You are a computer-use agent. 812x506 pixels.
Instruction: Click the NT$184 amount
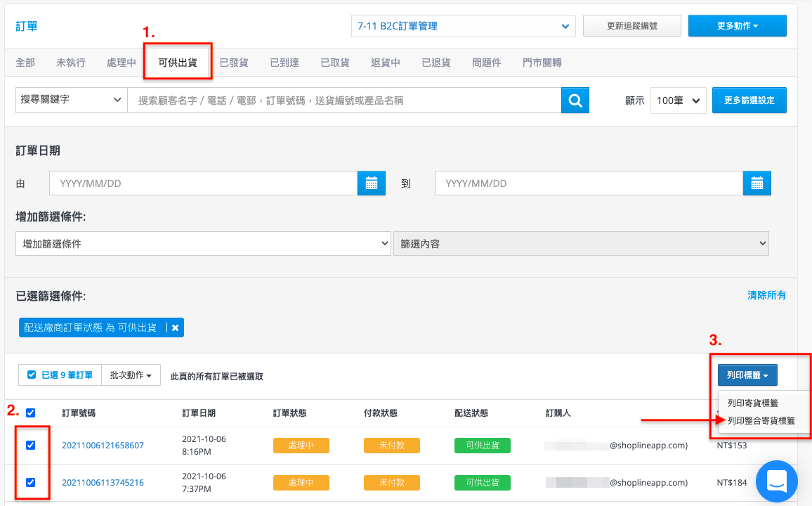[731, 483]
